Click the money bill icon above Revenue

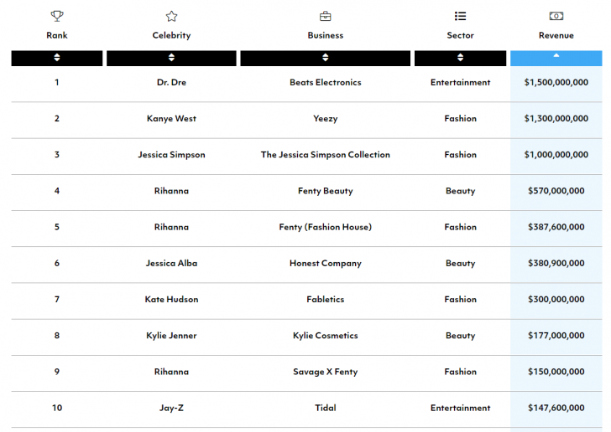click(x=556, y=16)
